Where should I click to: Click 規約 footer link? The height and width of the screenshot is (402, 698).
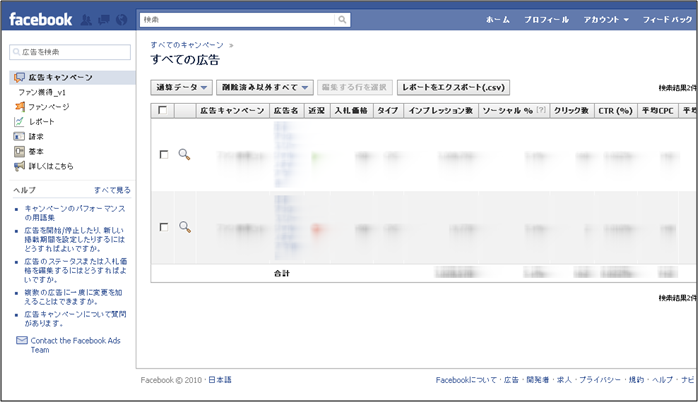636,380
